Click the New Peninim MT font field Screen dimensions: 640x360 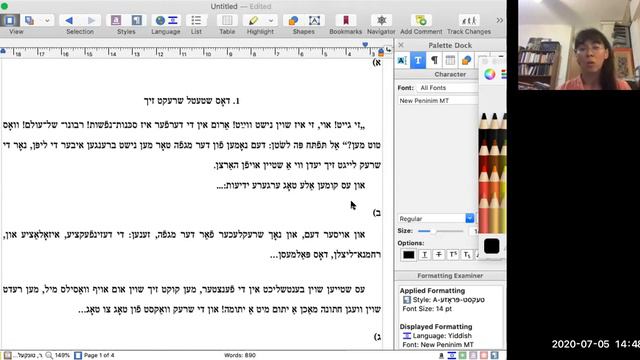tap(438, 100)
